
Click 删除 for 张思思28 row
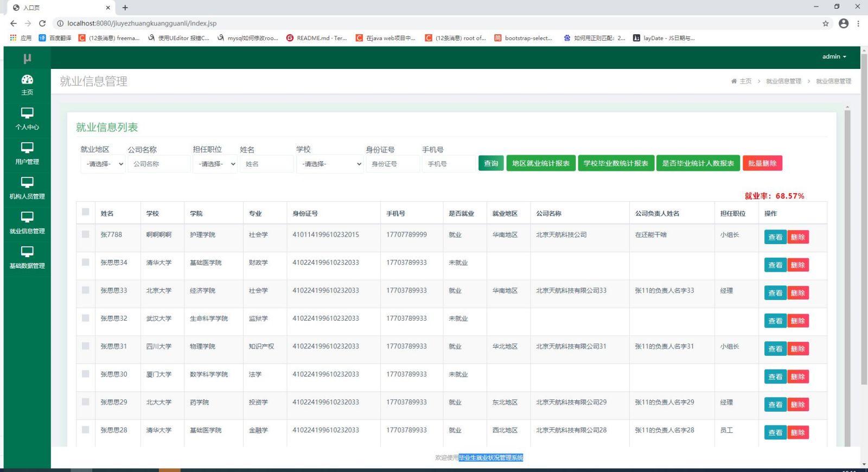(798, 432)
